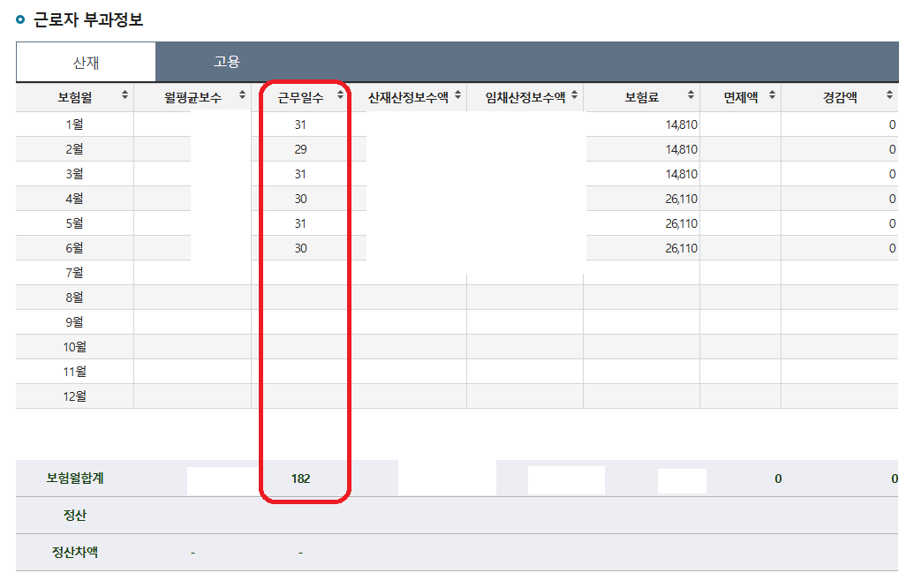Click 근무일수 value in 4월 row
The height and width of the screenshot is (588, 914).
pyautogui.click(x=300, y=199)
